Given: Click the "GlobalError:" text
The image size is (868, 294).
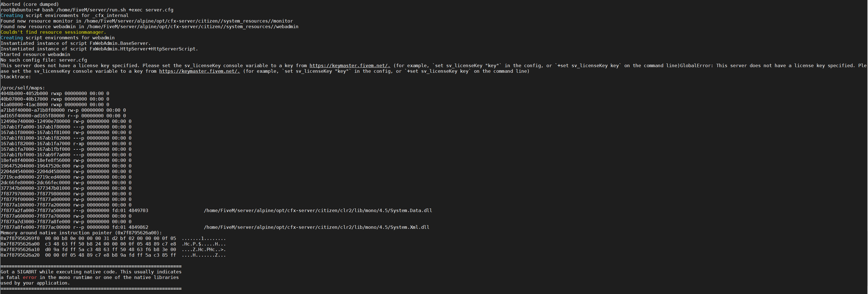Looking at the screenshot, I should [696, 66].
